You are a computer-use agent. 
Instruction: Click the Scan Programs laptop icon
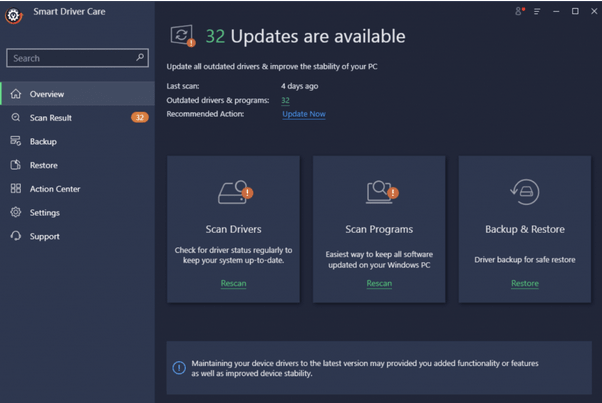point(382,192)
